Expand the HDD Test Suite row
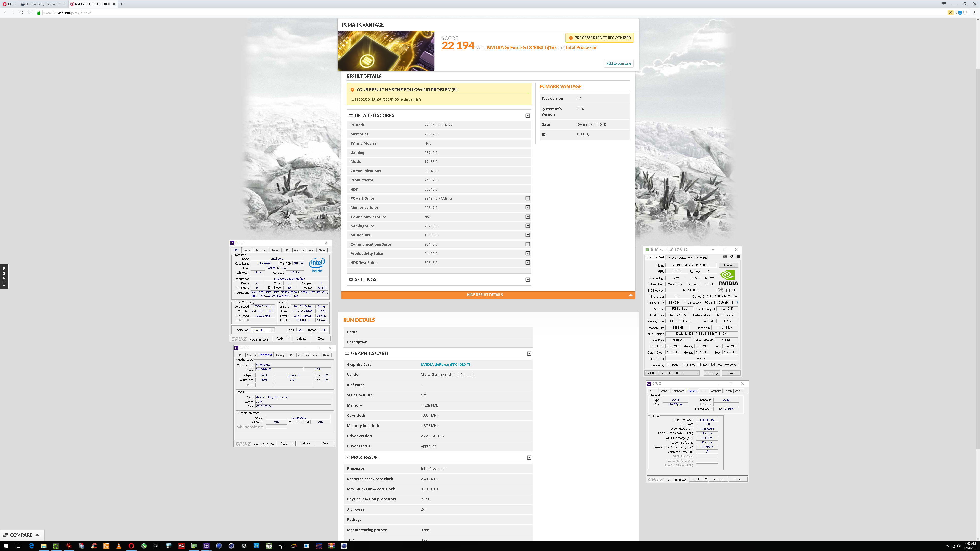Viewport: 980px width, 551px height. 528,262
